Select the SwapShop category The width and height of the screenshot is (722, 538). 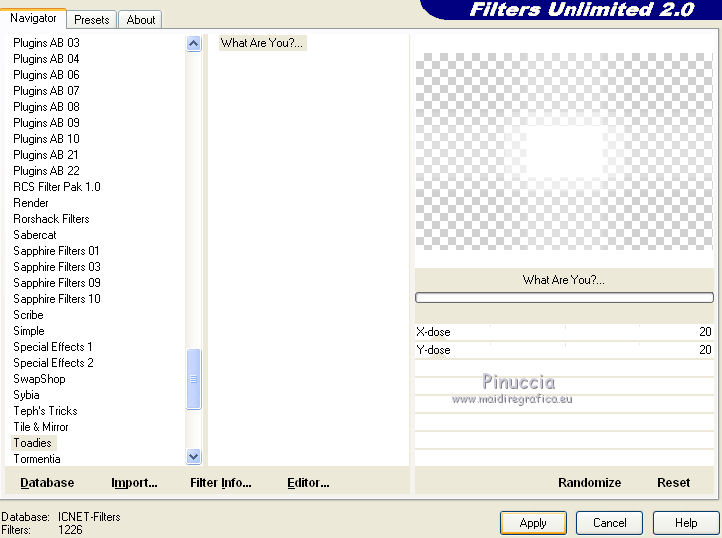pyautogui.click(x=39, y=379)
